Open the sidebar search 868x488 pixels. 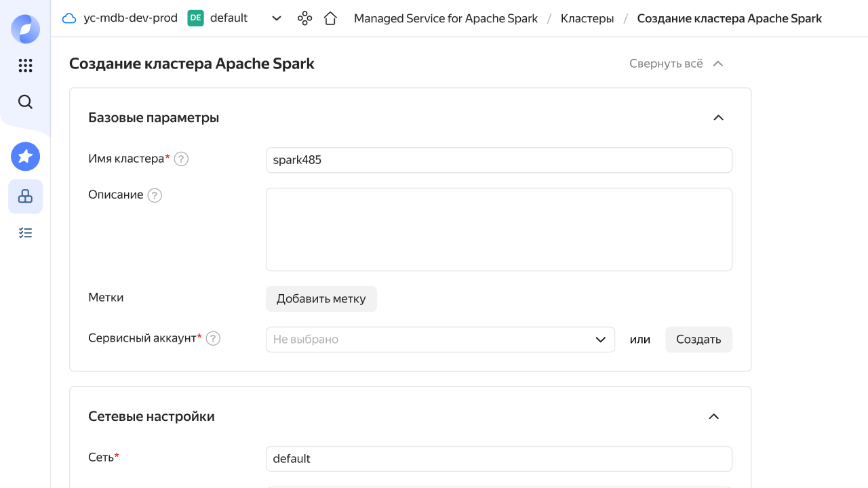point(25,102)
